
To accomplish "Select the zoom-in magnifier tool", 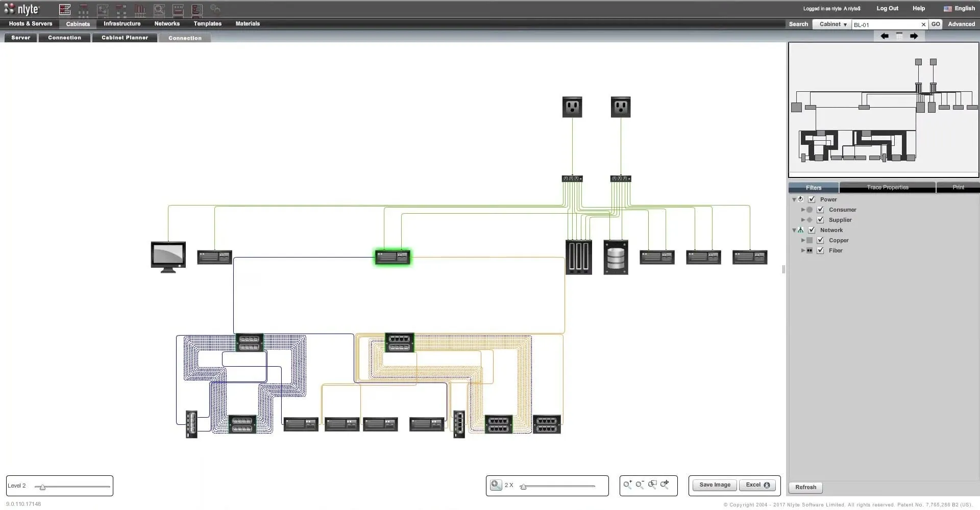I will [x=627, y=484].
